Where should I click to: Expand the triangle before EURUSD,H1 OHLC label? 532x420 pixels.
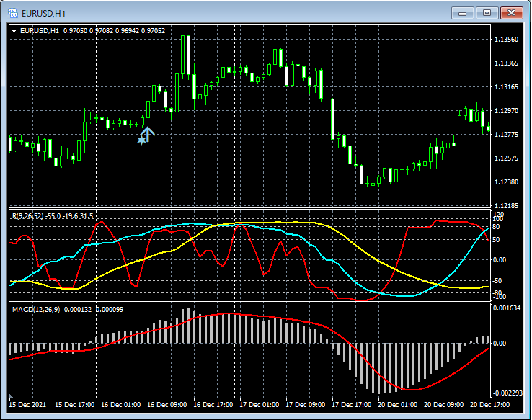14,31
